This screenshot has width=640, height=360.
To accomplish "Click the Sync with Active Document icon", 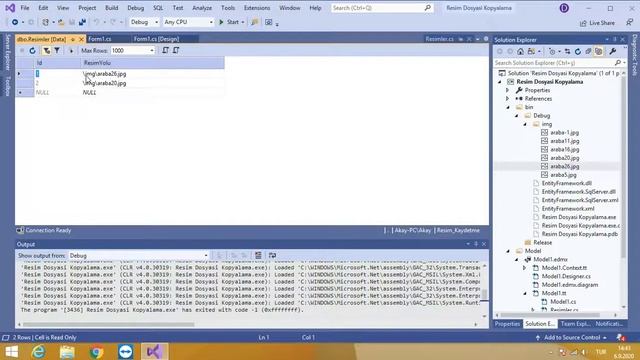I will [567, 51].
